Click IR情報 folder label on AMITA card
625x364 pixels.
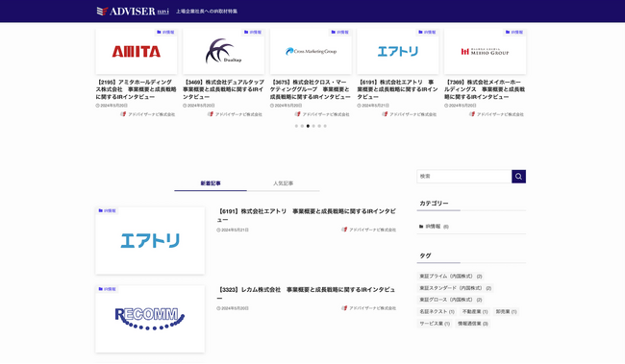[x=165, y=32]
